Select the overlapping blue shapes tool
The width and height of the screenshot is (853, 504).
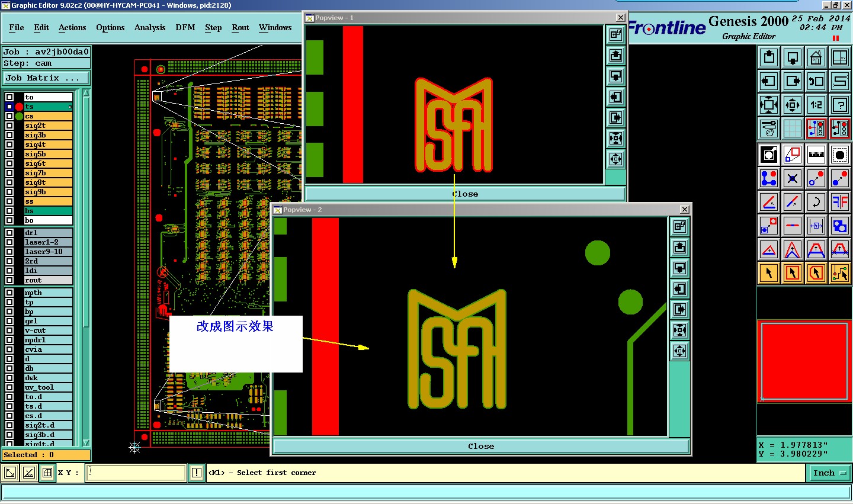(840, 226)
